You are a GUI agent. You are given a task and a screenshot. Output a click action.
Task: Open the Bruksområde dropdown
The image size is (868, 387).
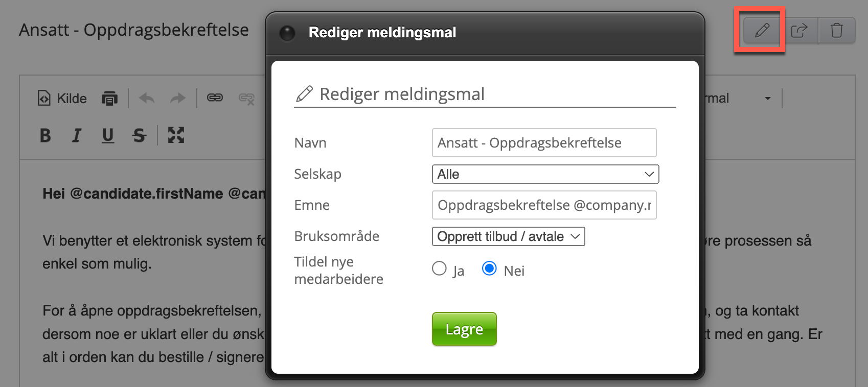[x=508, y=236]
